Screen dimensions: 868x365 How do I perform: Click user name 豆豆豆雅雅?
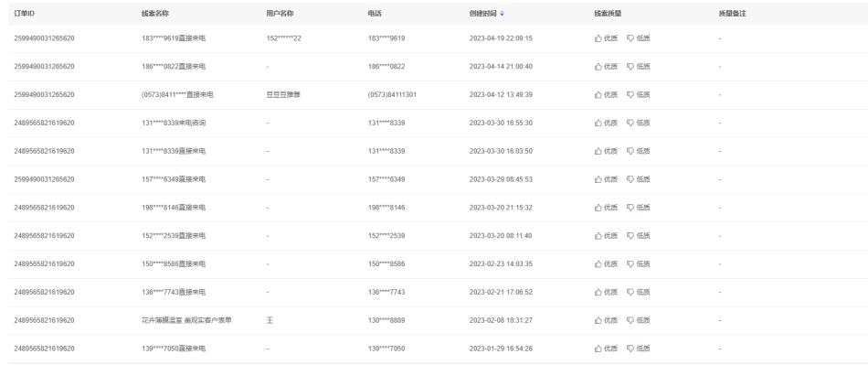283,95
